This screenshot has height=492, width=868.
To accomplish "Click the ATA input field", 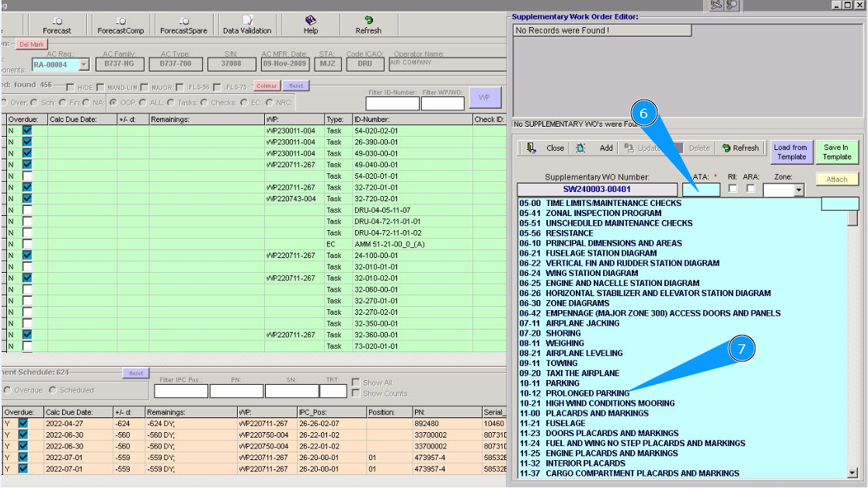I will tap(701, 189).
